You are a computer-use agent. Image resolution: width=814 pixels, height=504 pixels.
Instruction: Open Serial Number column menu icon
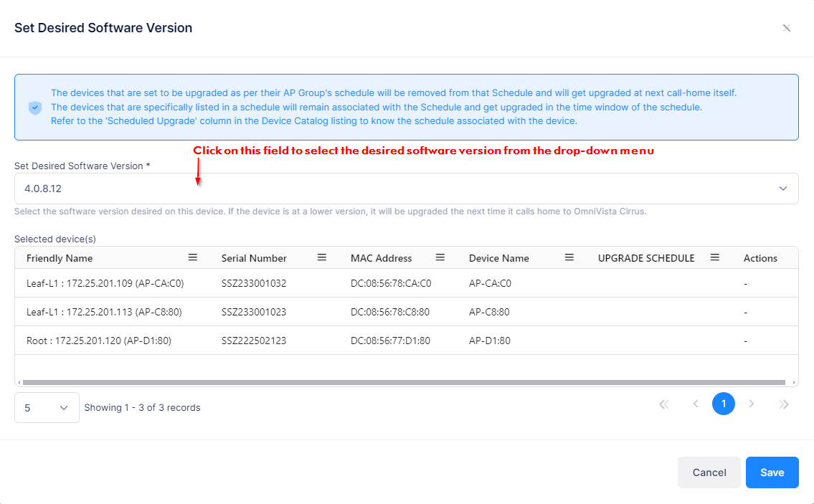322,257
